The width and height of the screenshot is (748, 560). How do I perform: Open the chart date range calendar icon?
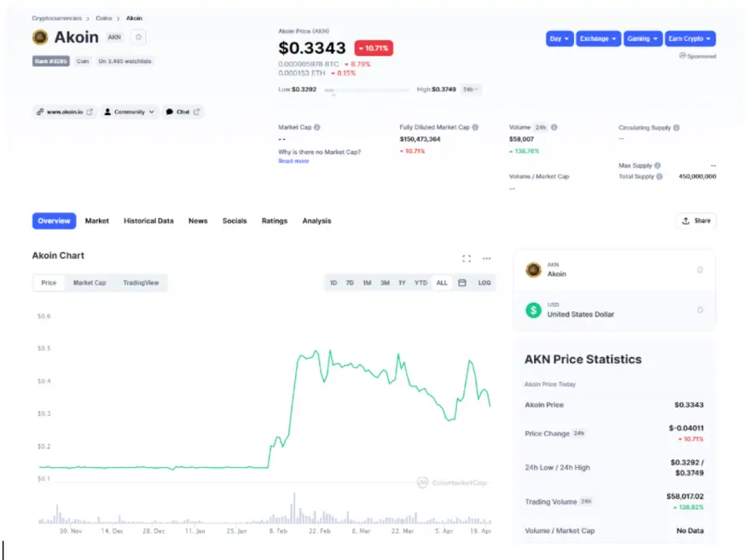pos(461,283)
